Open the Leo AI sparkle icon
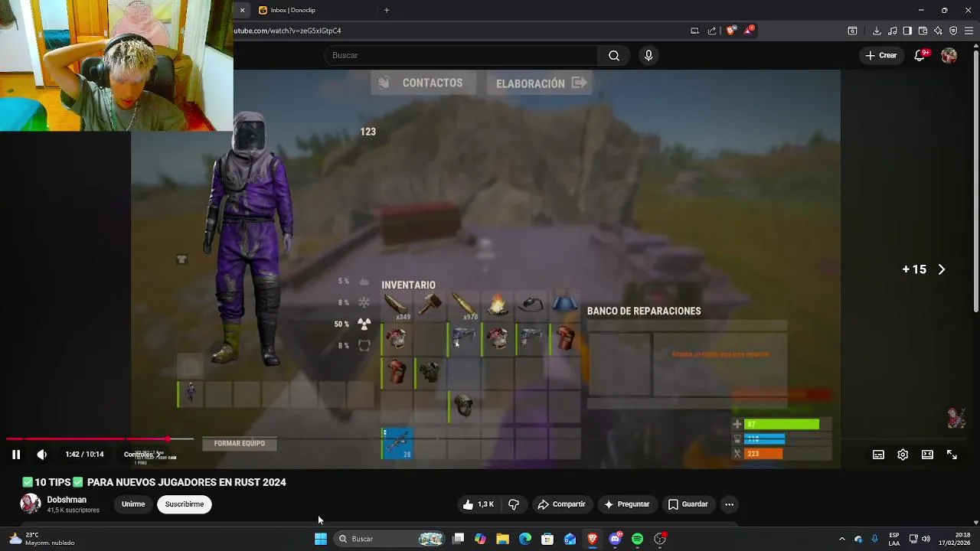Image resolution: width=980 pixels, height=551 pixels. click(938, 31)
